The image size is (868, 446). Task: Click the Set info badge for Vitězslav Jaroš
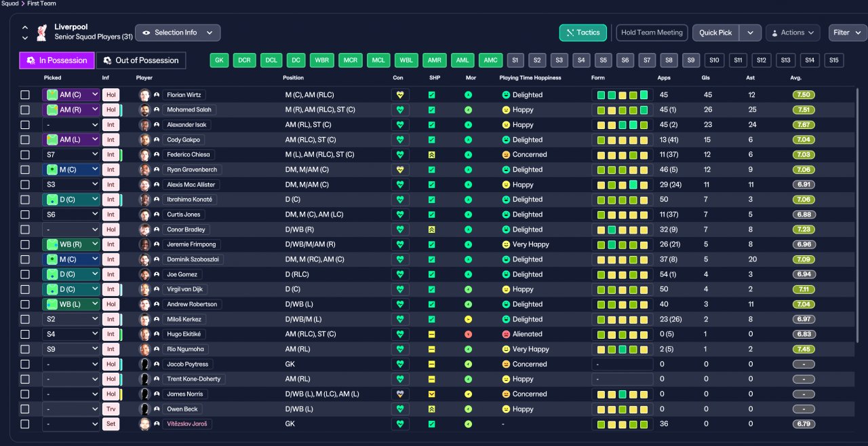click(111, 424)
